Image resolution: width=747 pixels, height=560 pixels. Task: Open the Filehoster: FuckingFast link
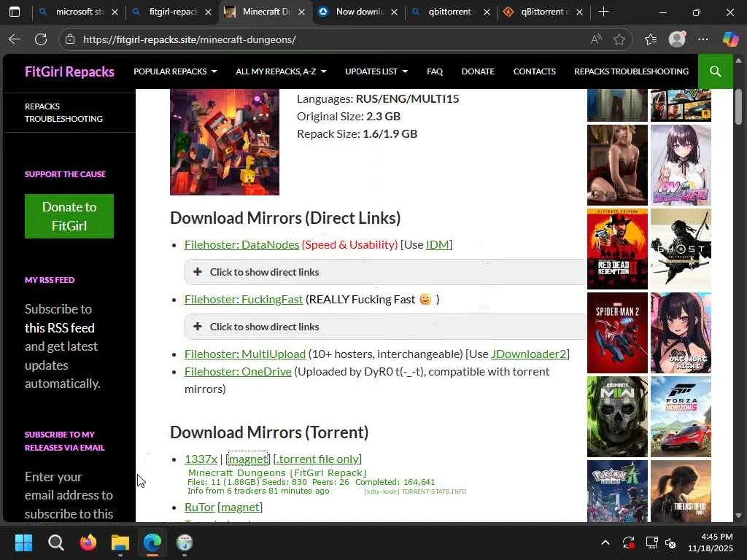tap(244, 300)
